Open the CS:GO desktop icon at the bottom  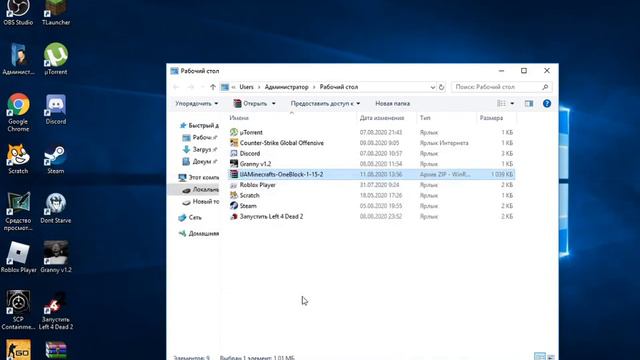18,350
